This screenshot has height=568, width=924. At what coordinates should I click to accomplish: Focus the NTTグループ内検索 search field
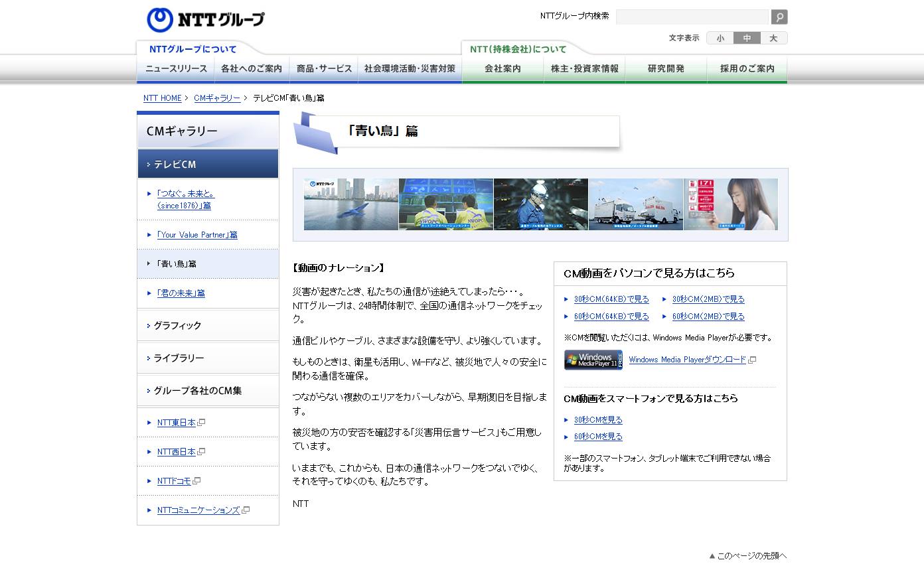tap(692, 17)
